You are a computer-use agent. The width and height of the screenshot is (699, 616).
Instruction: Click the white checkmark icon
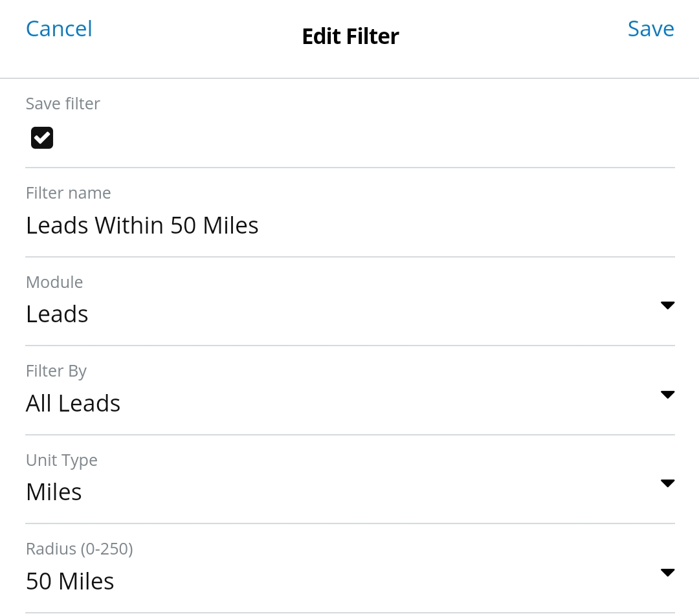coord(42,138)
